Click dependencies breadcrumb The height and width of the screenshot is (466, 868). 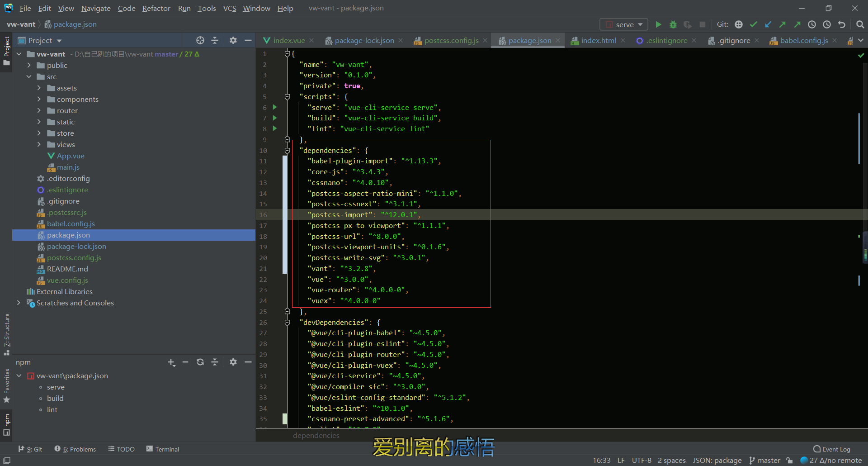pyautogui.click(x=316, y=435)
